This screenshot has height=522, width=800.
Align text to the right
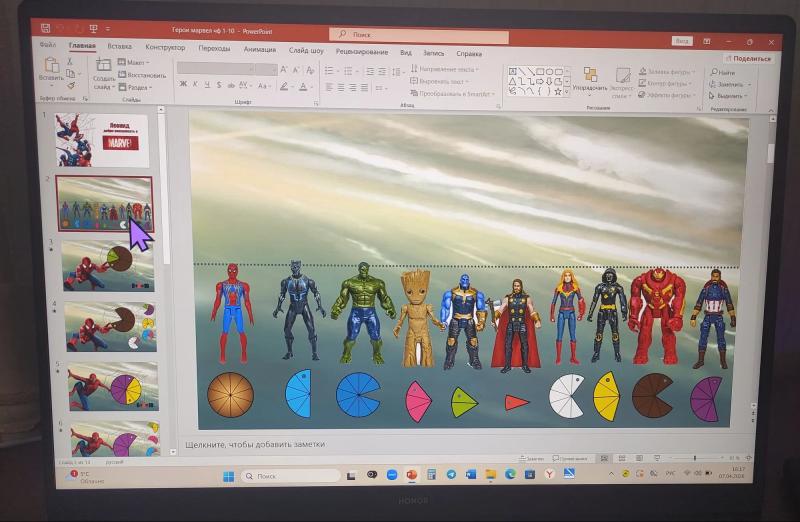(x=353, y=88)
